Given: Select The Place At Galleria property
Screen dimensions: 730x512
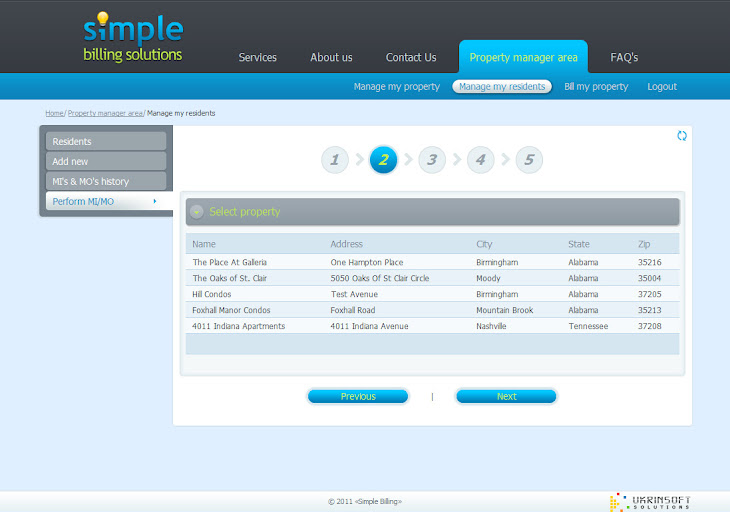Looking at the screenshot, I should tap(230, 262).
